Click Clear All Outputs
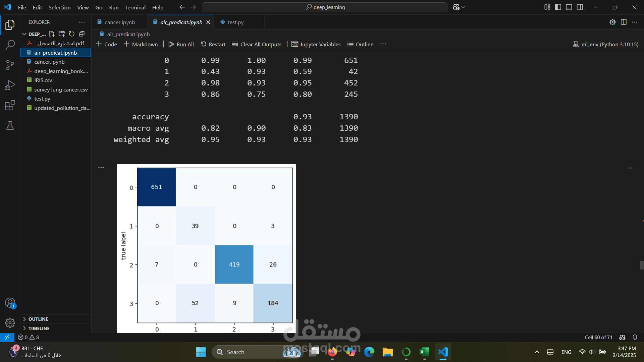Viewport: 644px width, 362px height. [257, 44]
